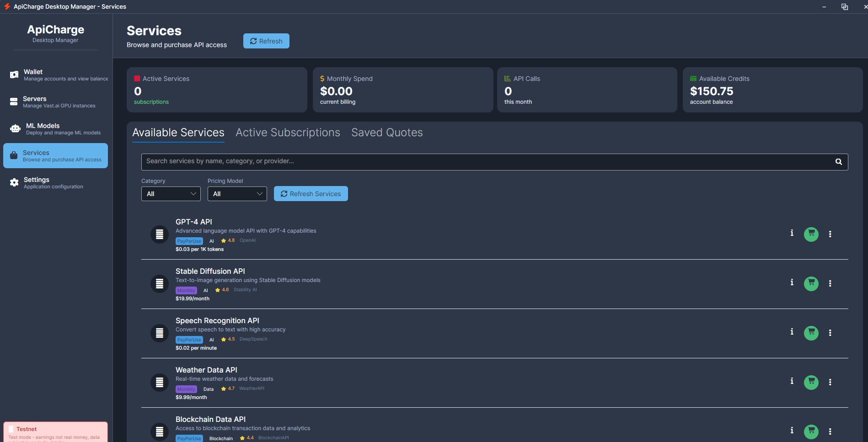The width and height of the screenshot is (868, 442).
Task: Open Settings from the sidebar
Action: (56, 183)
